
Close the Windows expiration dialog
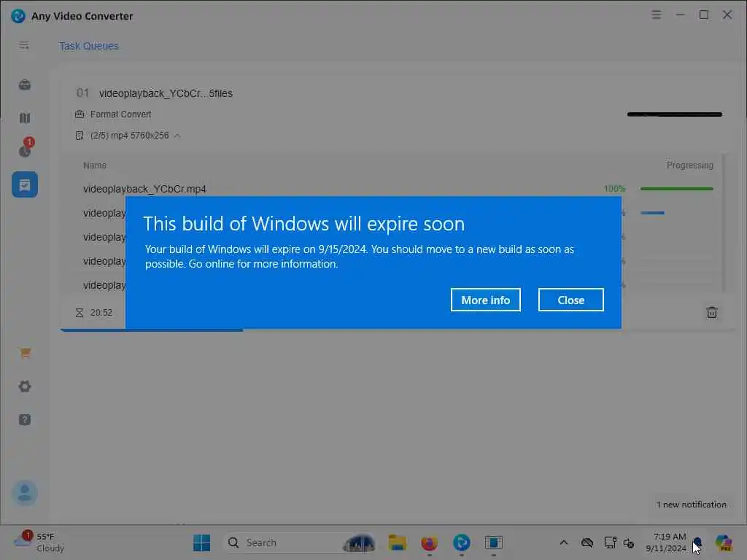pyautogui.click(x=570, y=300)
